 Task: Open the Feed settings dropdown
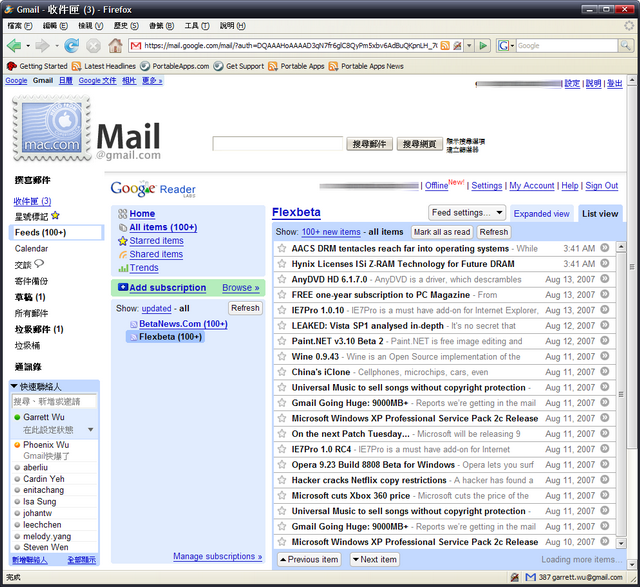[x=467, y=213]
